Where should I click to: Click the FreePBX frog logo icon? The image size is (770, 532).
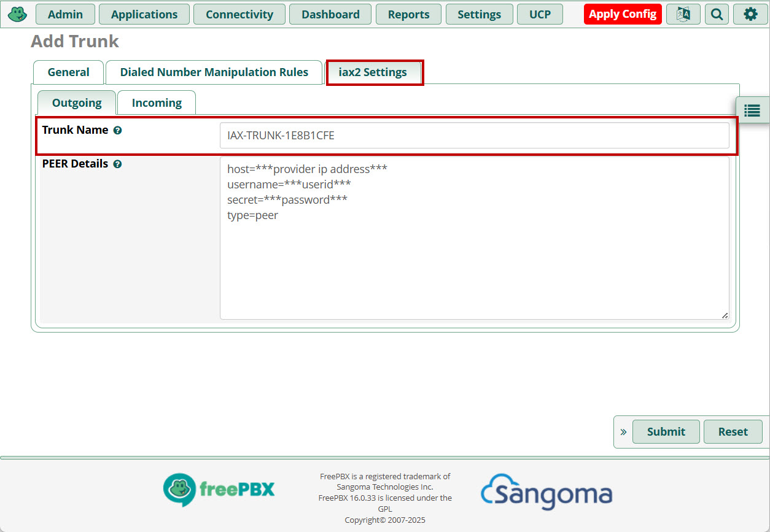(17, 13)
